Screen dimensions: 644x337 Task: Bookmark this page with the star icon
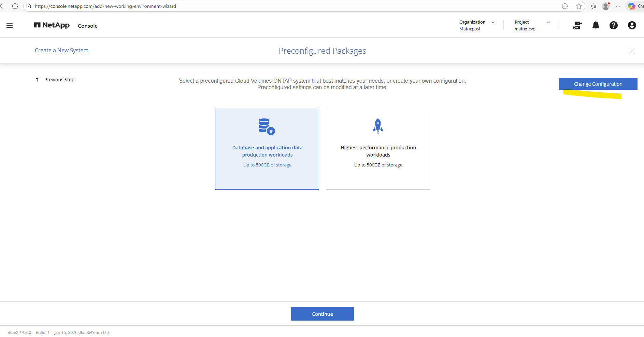[579, 6]
